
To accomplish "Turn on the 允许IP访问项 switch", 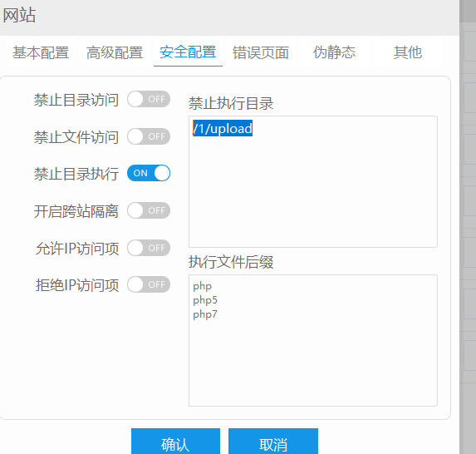I will 149,248.
